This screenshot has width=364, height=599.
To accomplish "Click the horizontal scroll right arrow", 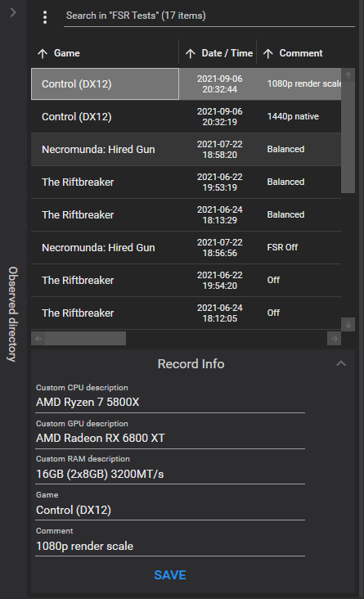I will click(x=335, y=339).
